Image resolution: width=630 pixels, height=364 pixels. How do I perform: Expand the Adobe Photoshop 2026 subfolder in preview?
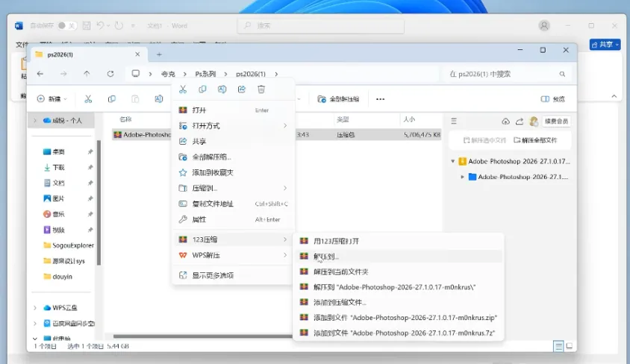[x=463, y=177]
